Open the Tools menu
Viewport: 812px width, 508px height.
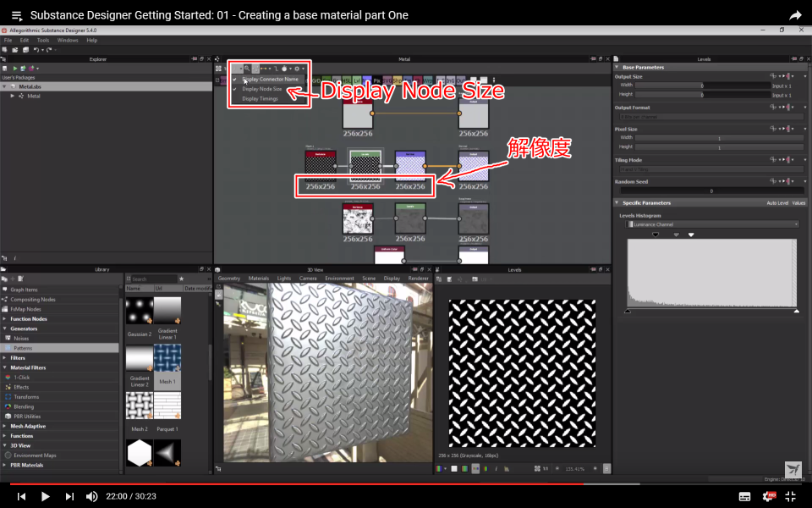[43, 40]
